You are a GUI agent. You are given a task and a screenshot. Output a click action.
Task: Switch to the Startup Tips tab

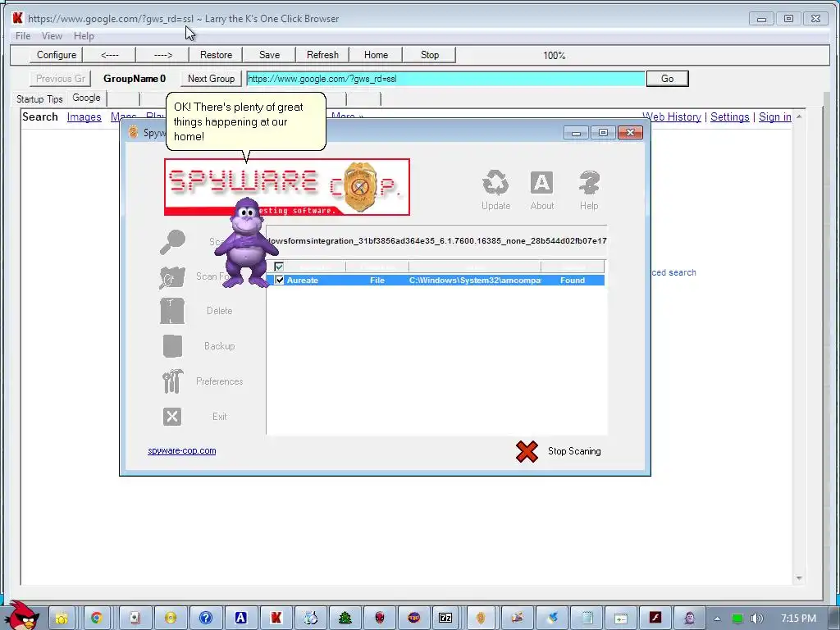[x=39, y=99]
